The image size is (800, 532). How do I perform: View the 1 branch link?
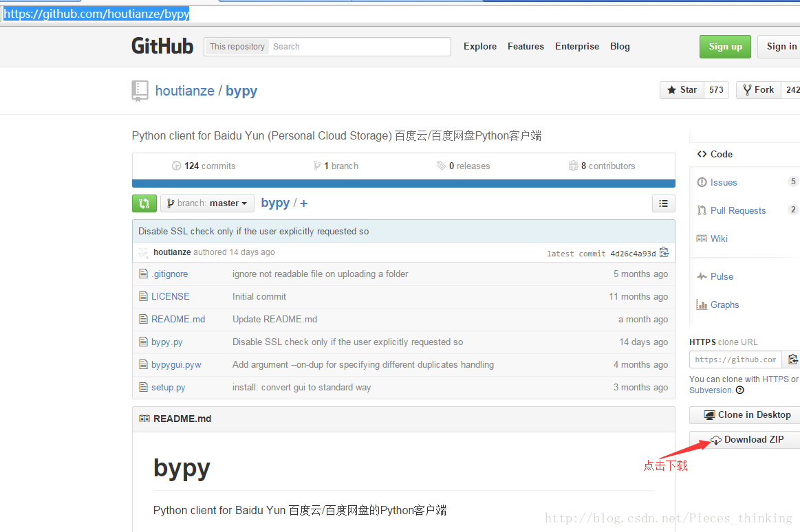[336, 166]
